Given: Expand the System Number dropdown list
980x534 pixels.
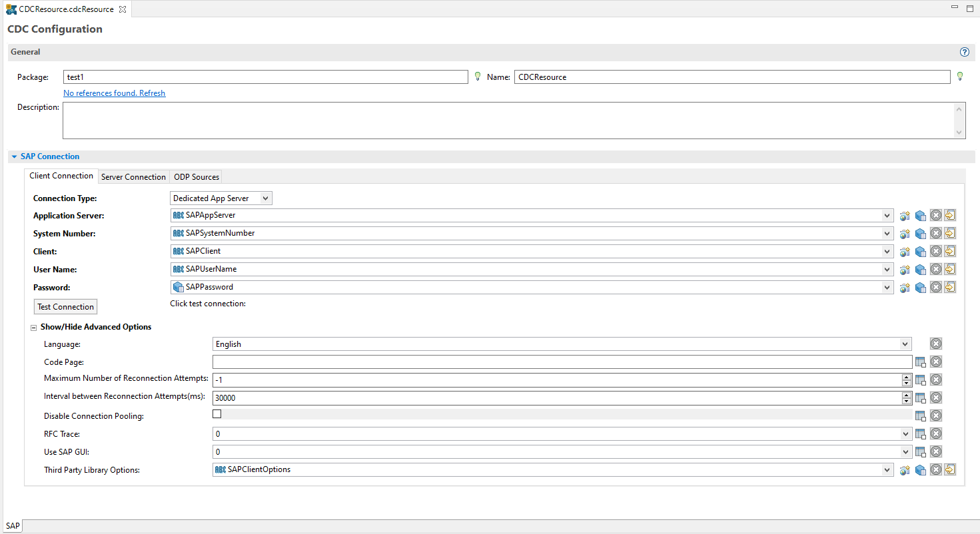Looking at the screenshot, I should (x=887, y=234).
